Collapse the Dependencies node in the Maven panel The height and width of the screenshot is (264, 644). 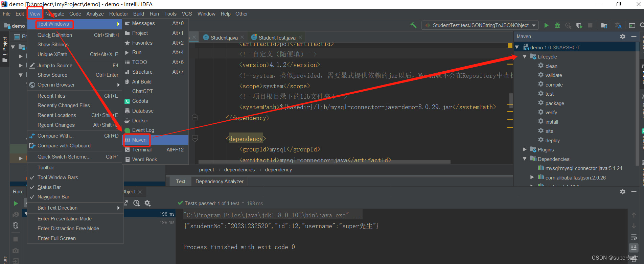point(525,159)
